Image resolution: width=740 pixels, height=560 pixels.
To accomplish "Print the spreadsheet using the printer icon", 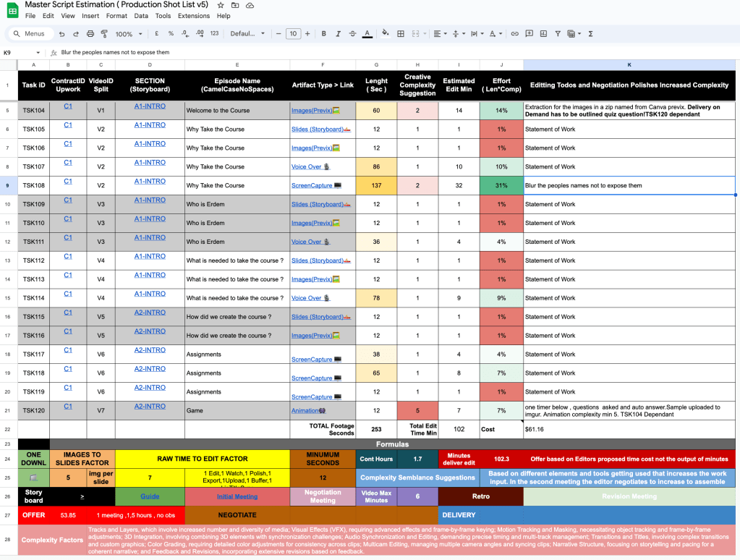I will [x=90, y=34].
